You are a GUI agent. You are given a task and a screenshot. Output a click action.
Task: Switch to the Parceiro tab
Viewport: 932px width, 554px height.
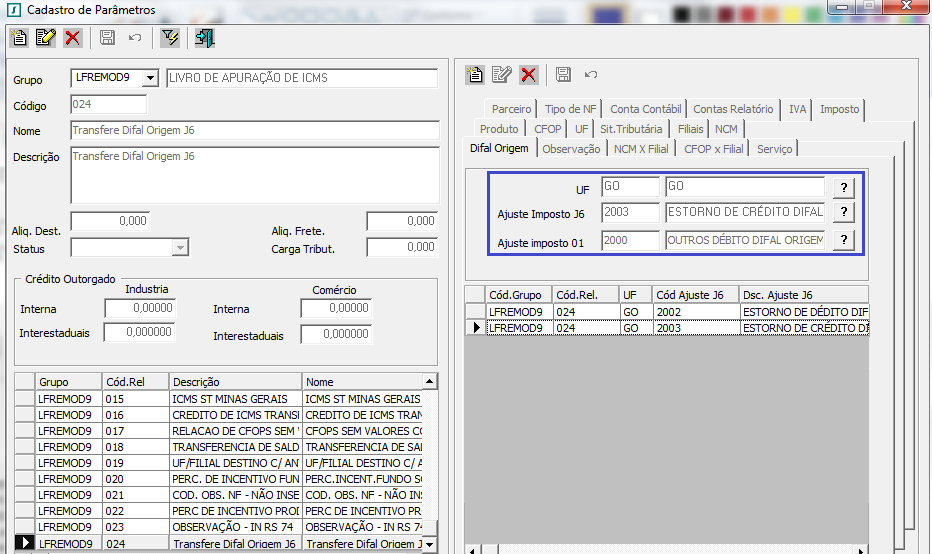click(x=511, y=109)
